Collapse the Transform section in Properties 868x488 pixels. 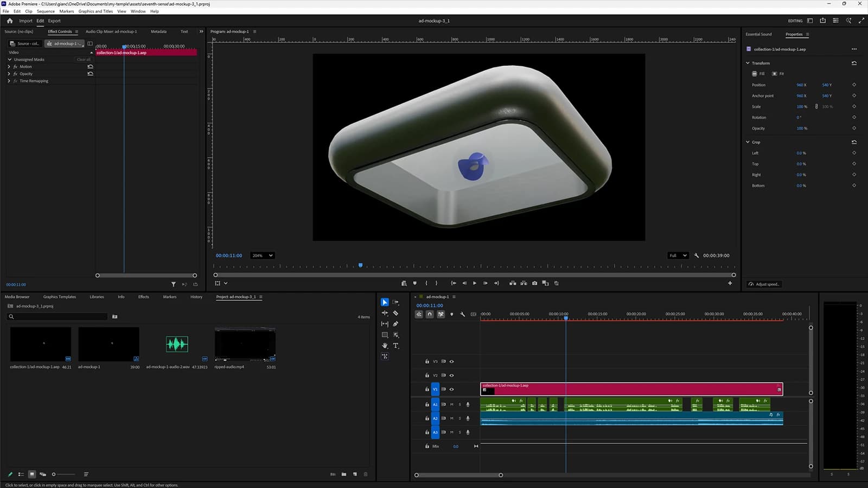748,63
